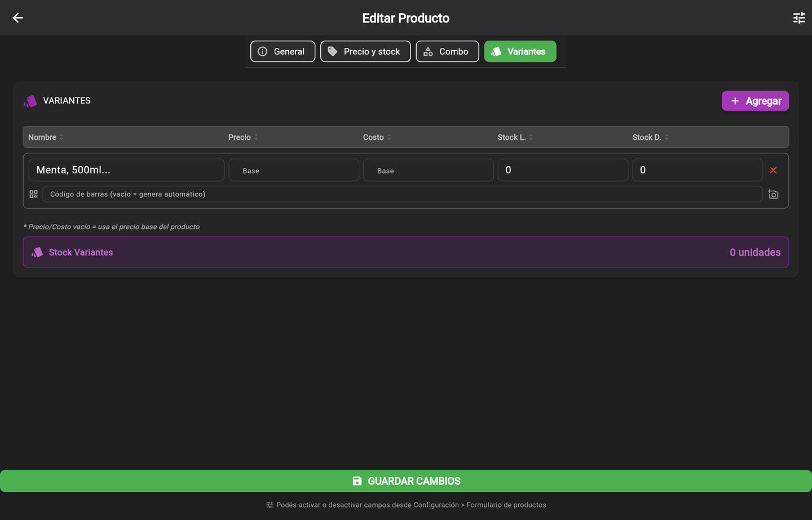Save with Guardar Cambios button
812x520 pixels.
[x=406, y=481]
